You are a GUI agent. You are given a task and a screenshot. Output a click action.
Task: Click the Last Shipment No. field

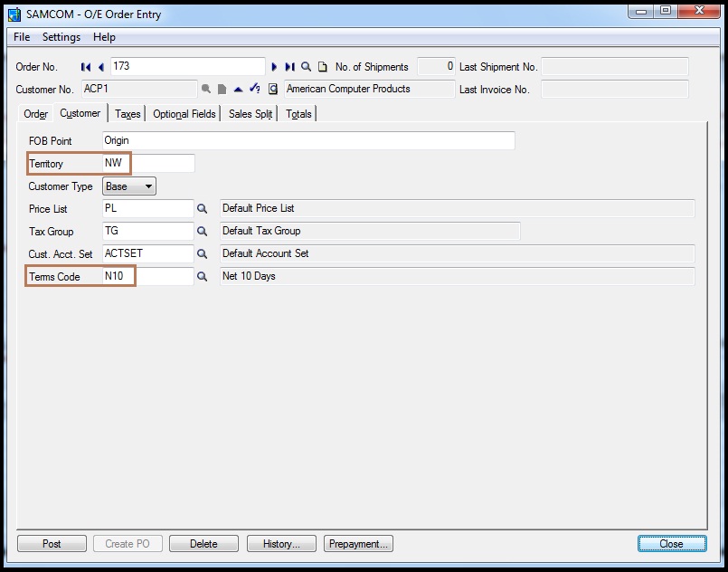615,66
